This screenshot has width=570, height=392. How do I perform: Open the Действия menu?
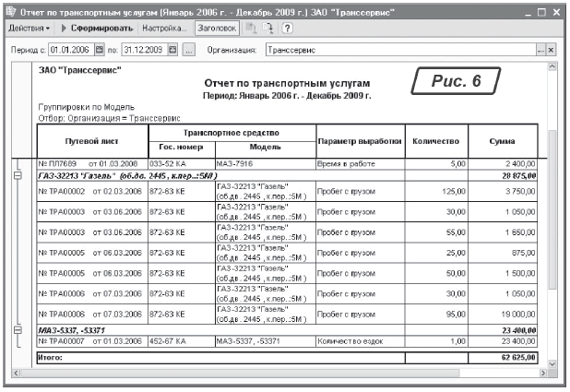tap(24, 30)
